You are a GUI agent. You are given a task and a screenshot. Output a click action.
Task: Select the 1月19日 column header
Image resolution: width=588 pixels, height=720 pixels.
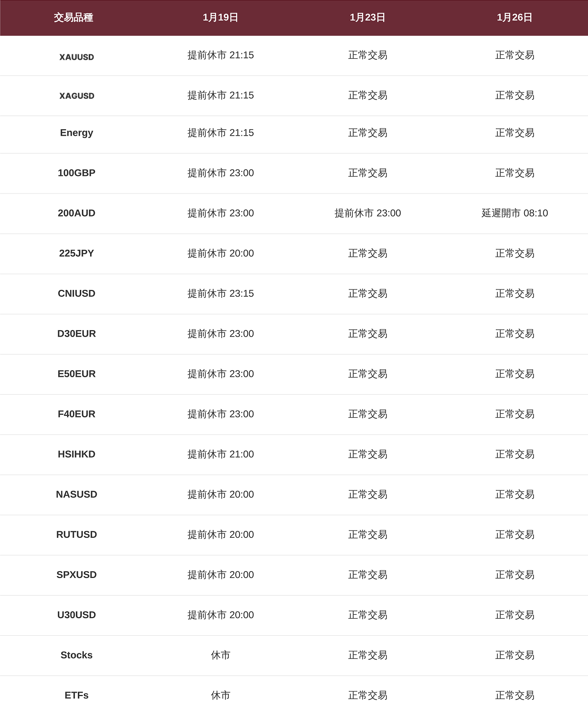click(220, 18)
